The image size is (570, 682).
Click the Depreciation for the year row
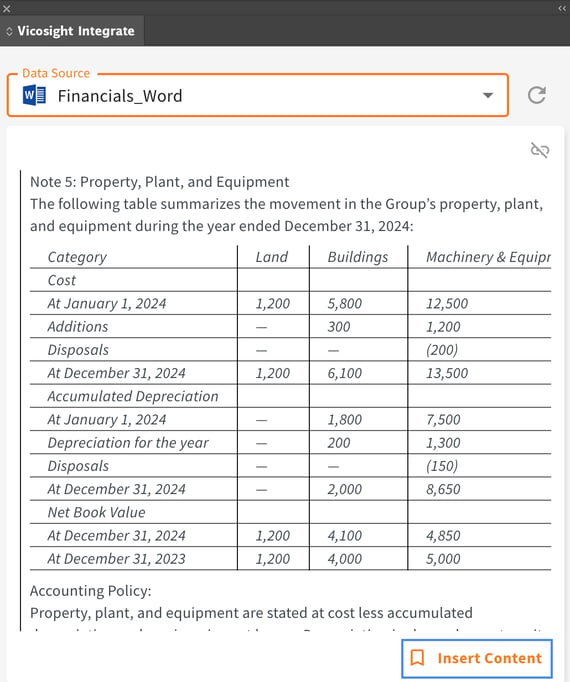[290, 443]
